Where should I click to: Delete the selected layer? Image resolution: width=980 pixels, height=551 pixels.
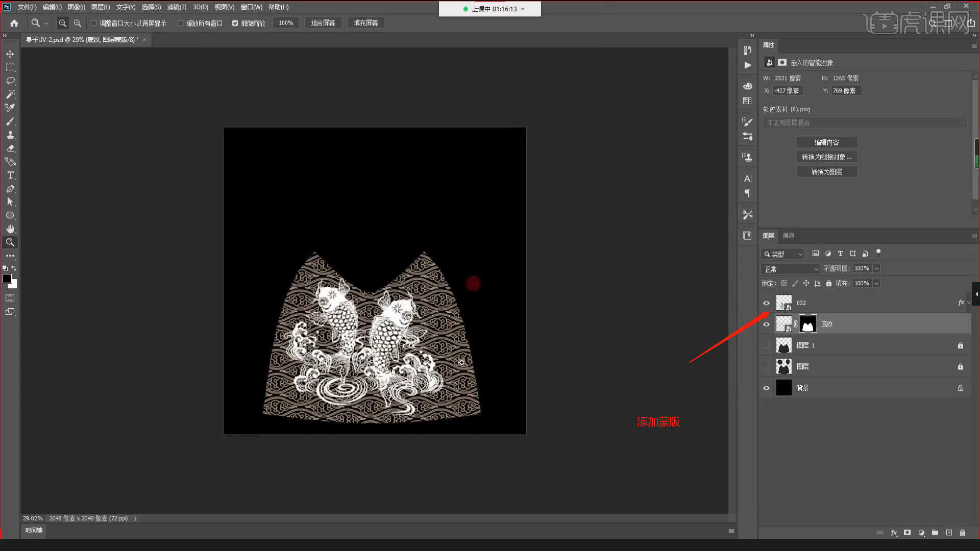[x=963, y=532]
